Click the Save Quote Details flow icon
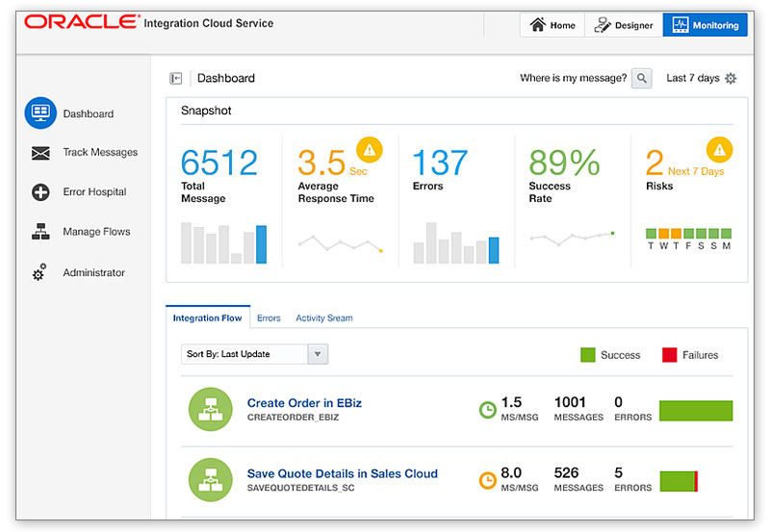 pyautogui.click(x=211, y=481)
